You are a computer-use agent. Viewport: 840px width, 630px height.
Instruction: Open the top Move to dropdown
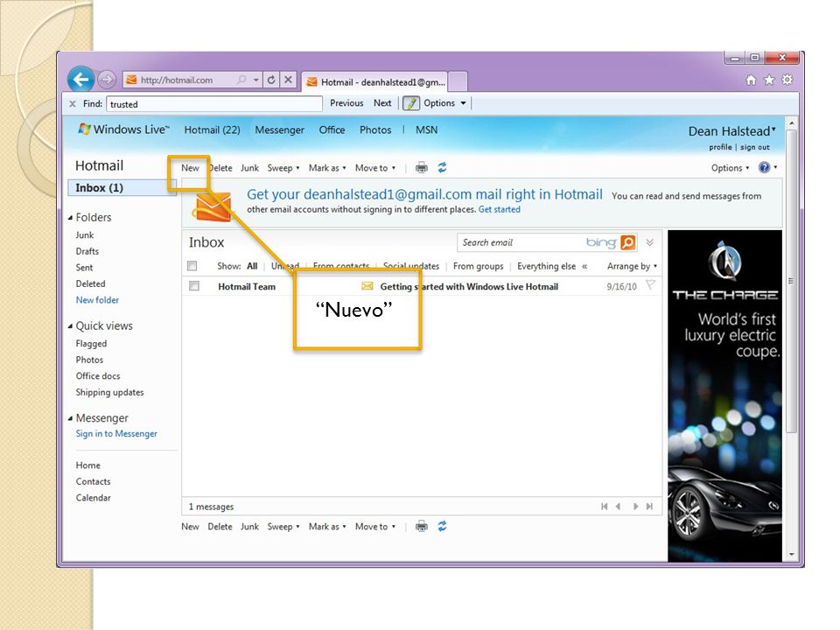(x=375, y=168)
